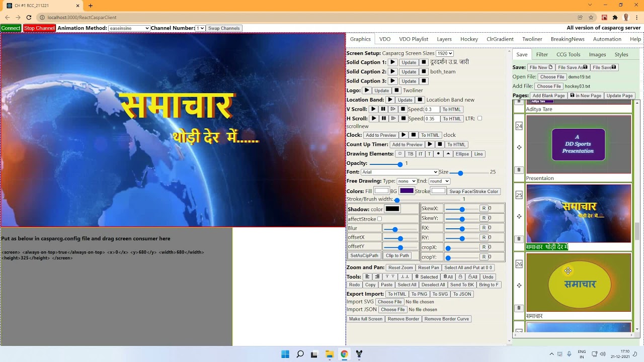This screenshot has width=644, height=362.
Task: Click the Size slider
Action: [469, 172]
